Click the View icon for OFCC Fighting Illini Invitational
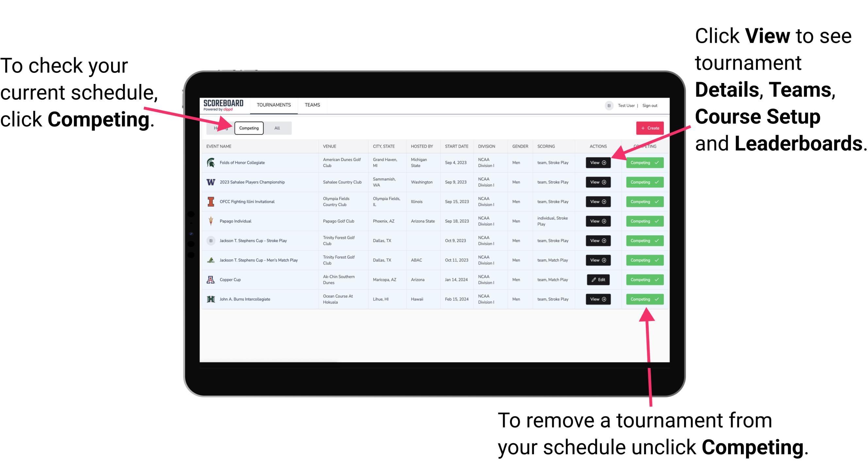This screenshot has width=868, height=467. (598, 202)
